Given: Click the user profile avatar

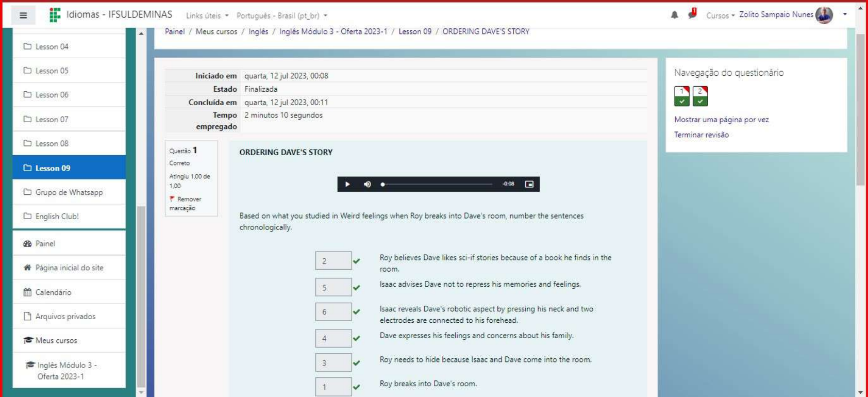Looking at the screenshot, I should [824, 15].
